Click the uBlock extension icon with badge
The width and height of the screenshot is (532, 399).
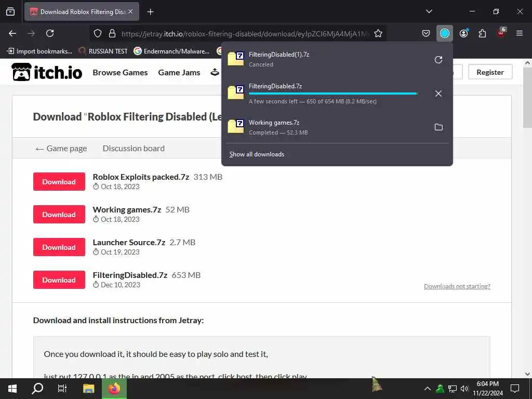coord(501,33)
